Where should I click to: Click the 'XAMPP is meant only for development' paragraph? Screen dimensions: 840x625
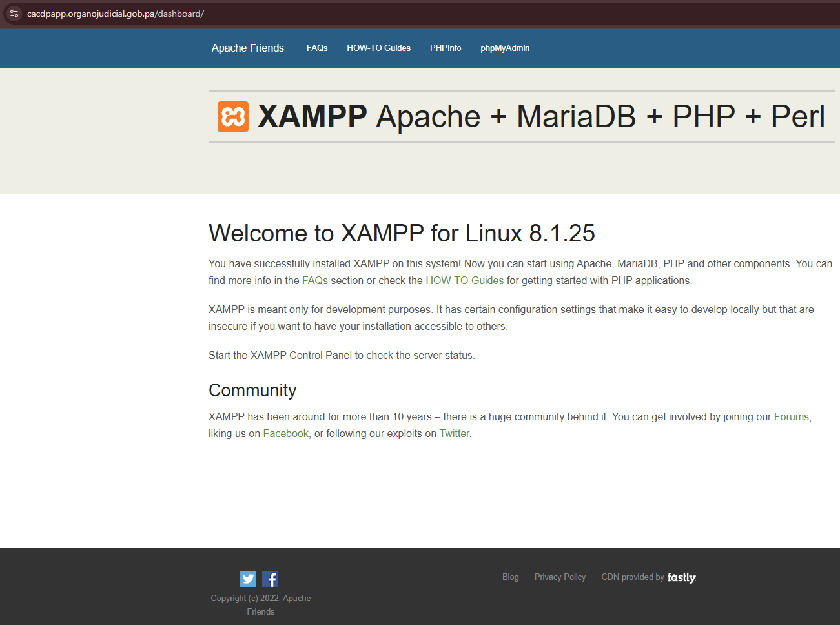(511, 318)
